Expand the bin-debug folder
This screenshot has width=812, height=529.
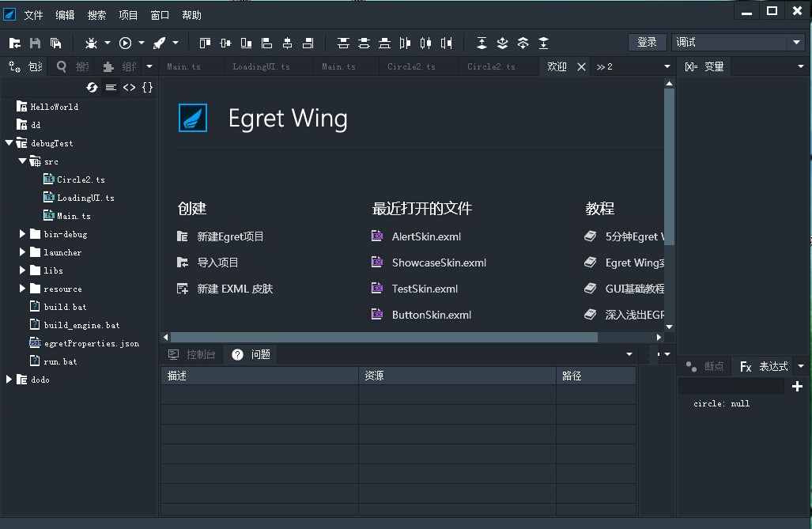tap(22, 234)
